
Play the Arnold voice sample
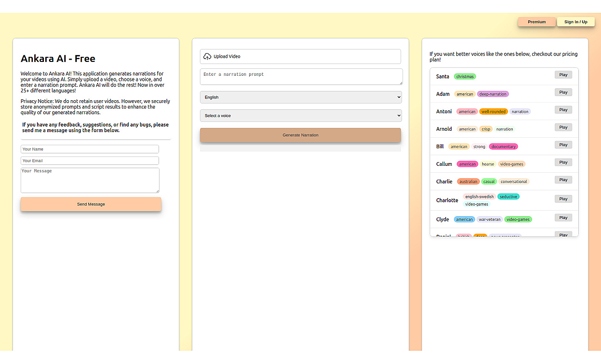click(563, 127)
